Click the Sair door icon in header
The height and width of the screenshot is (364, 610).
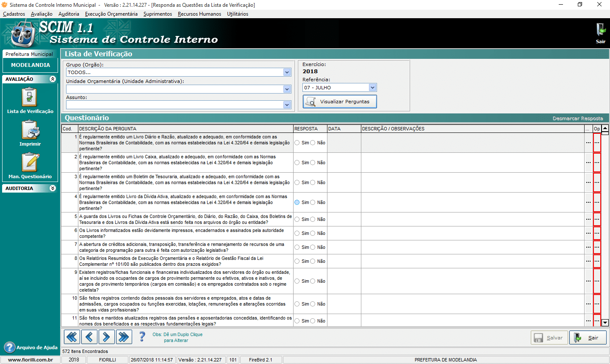coord(600,30)
